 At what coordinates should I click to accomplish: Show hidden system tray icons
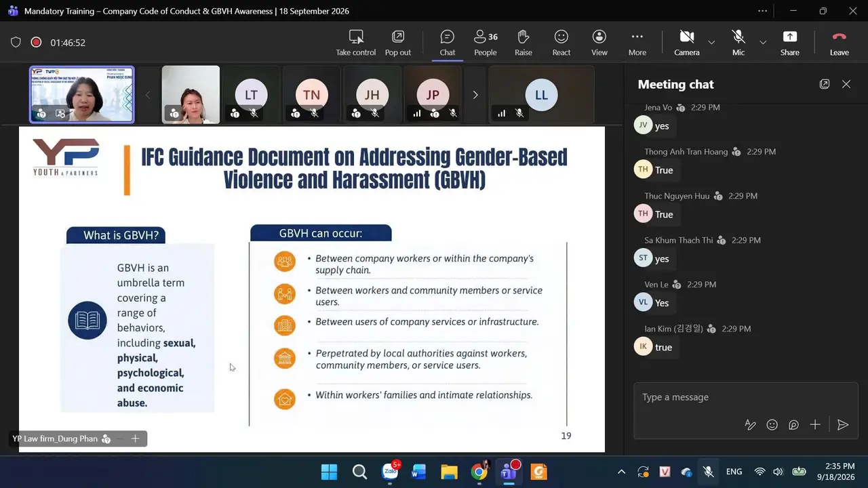tap(621, 472)
